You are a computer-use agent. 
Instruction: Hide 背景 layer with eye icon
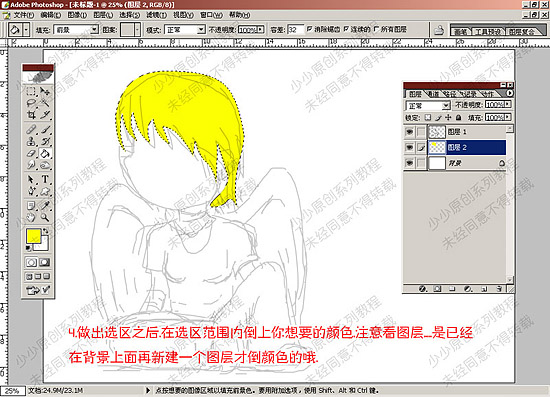[409, 163]
